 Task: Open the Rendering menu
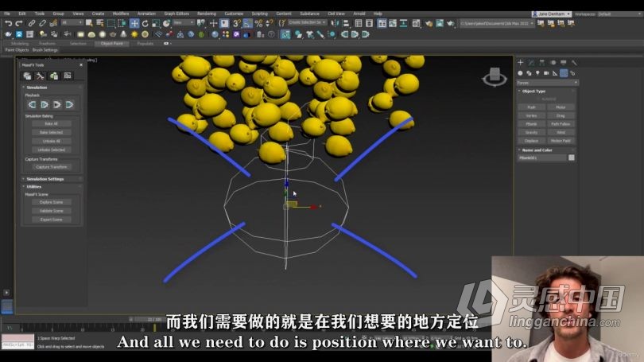tap(206, 14)
